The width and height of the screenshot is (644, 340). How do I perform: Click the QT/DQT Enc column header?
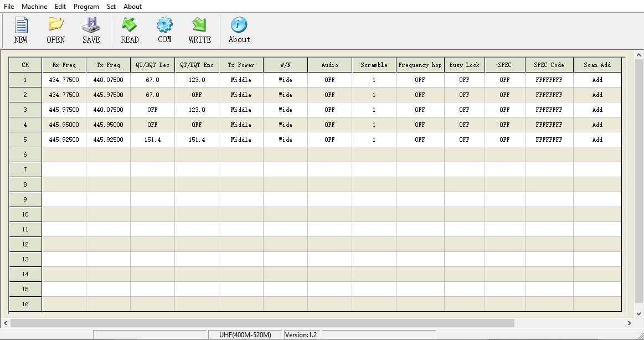[197, 65]
